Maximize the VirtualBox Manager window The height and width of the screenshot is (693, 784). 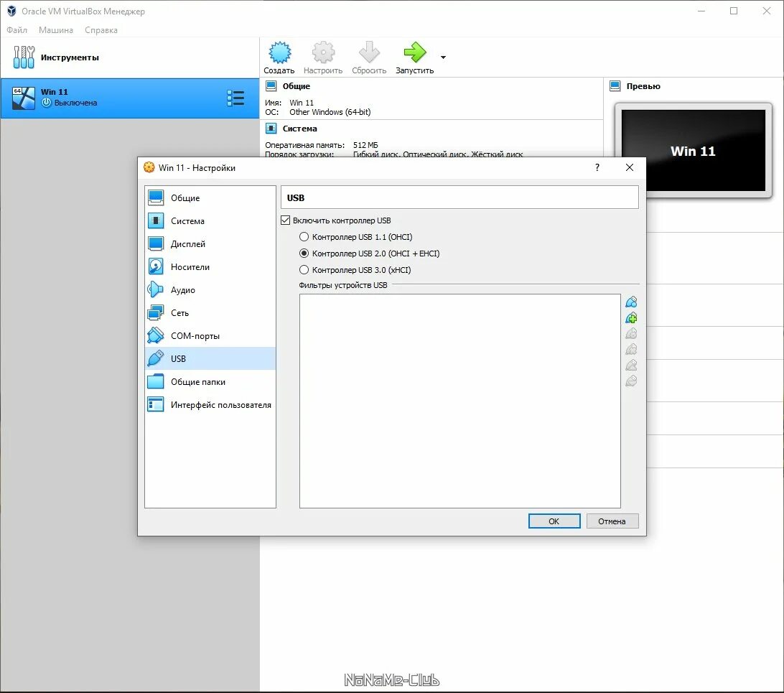pos(734,11)
